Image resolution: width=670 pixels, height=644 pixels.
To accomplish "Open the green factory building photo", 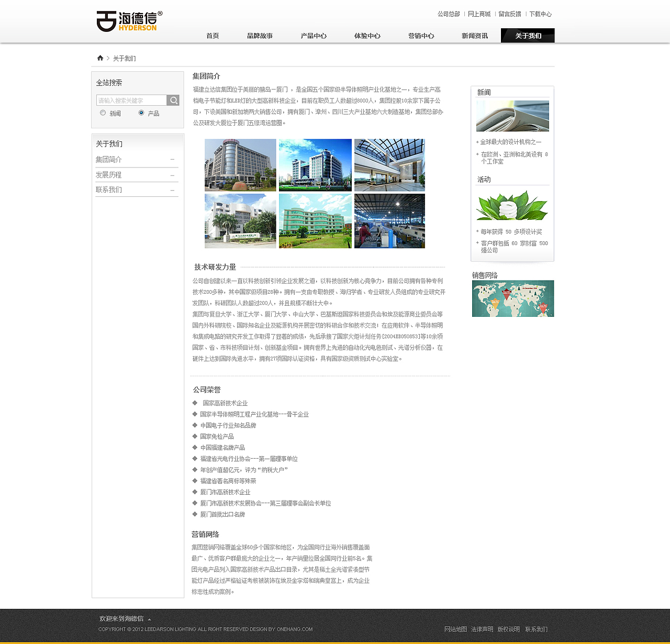I will point(315,221).
